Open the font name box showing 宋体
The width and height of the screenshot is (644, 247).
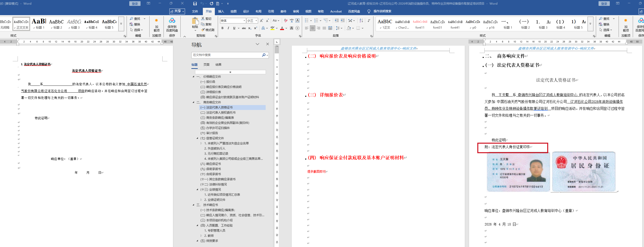(233, 21)
